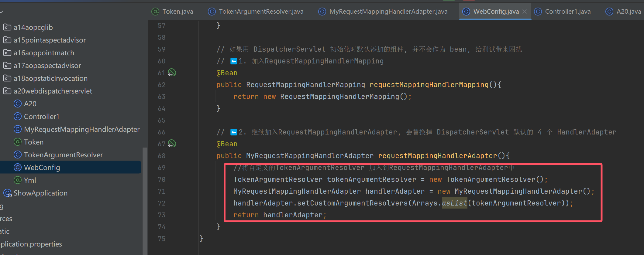
Task: Open MyRequestMappingHandlerAdapter in project tree
Action: (71, 129)
